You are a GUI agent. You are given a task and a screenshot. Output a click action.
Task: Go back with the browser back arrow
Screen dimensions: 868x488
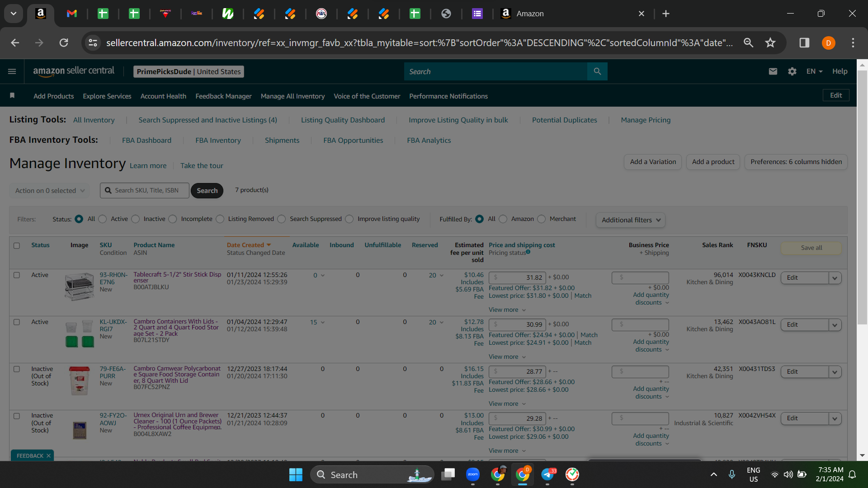pos(15,42)
